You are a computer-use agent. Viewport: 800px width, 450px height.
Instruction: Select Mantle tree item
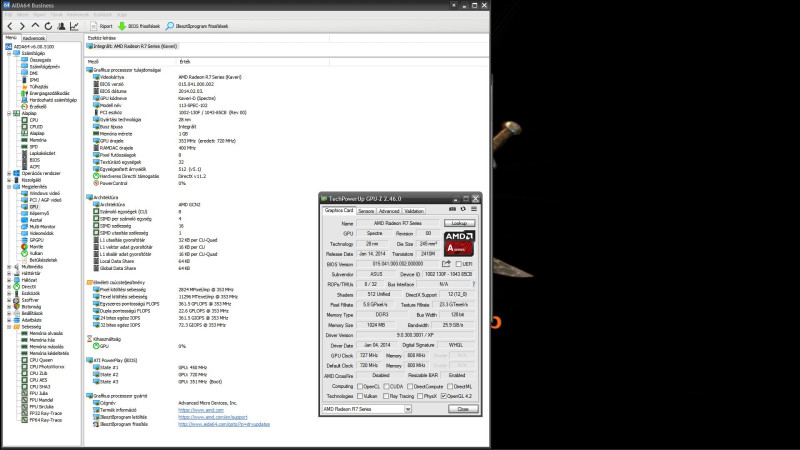[36, 246]
